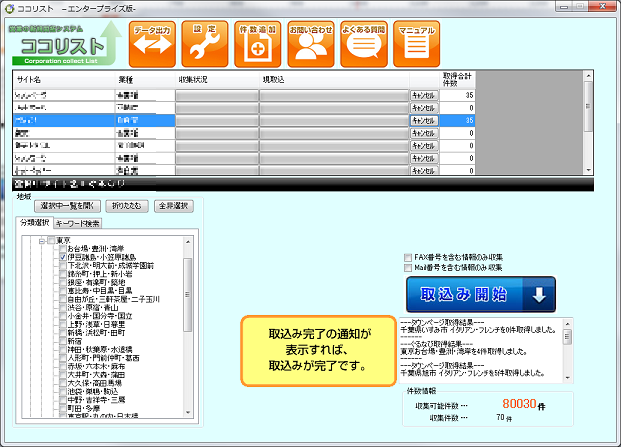Viewport: 621px width, 447px height.
Task: Click the region tree scrollbar thumb
Action: tap(188, 295)
